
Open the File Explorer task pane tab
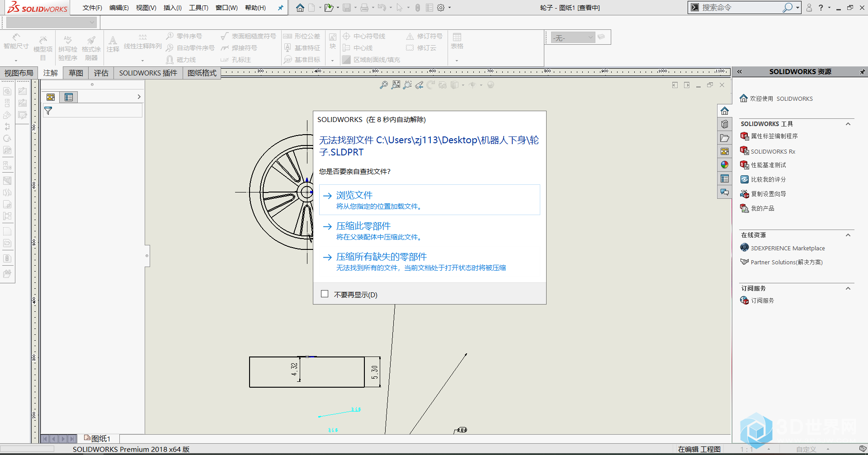pyautogui.click(x=725, y=138)
